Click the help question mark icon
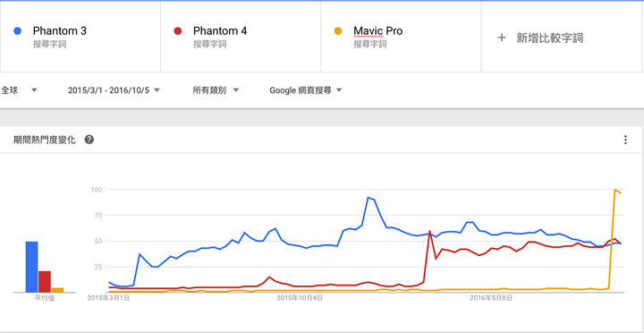The width and height of the screenshot is (644, 333). pos(89,140)
